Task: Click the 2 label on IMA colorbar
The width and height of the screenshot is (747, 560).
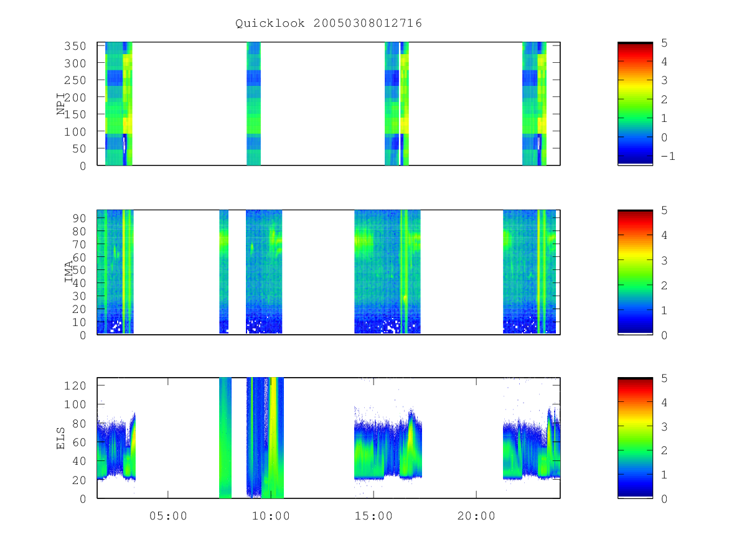Action: [664, 286]
